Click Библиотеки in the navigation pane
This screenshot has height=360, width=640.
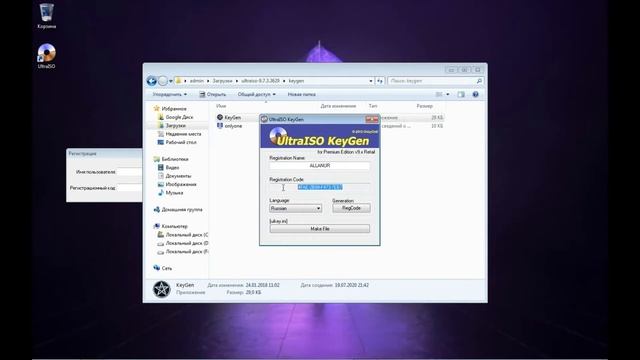click(x=175, y=159)
